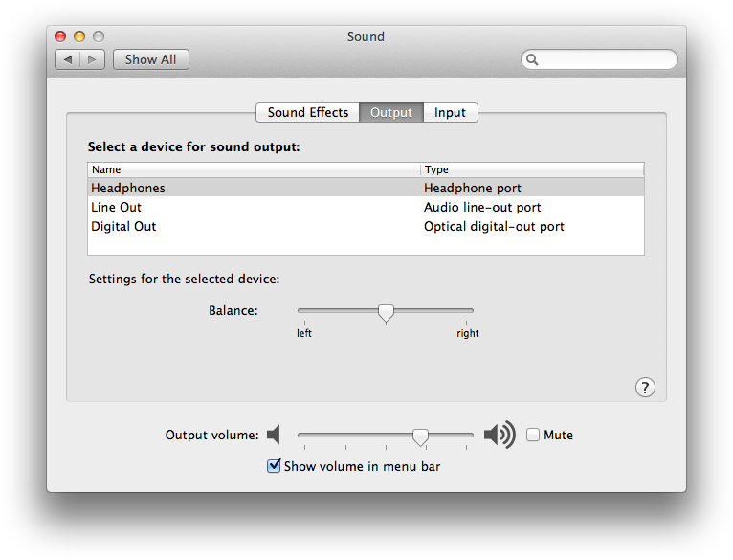Select the Output tab
Image resolution: width=733 pixels, height=560 pixels.
pos(390,112)
